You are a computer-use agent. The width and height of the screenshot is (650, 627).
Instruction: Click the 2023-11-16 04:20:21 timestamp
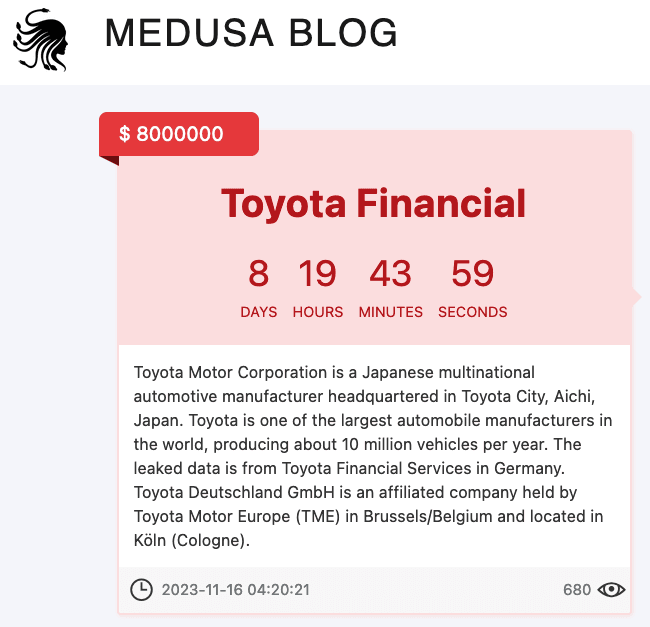pyautogui.click(x=235, y=590)
